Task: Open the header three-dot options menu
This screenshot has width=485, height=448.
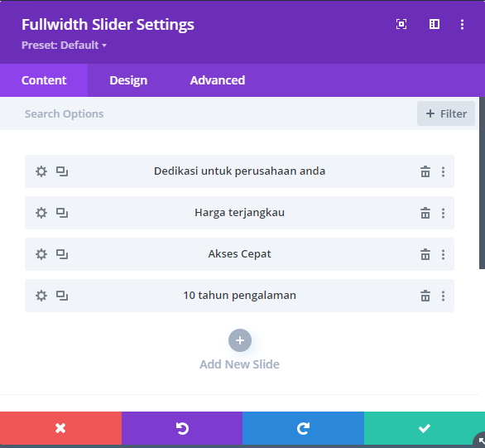Action: tap(462, 24)
